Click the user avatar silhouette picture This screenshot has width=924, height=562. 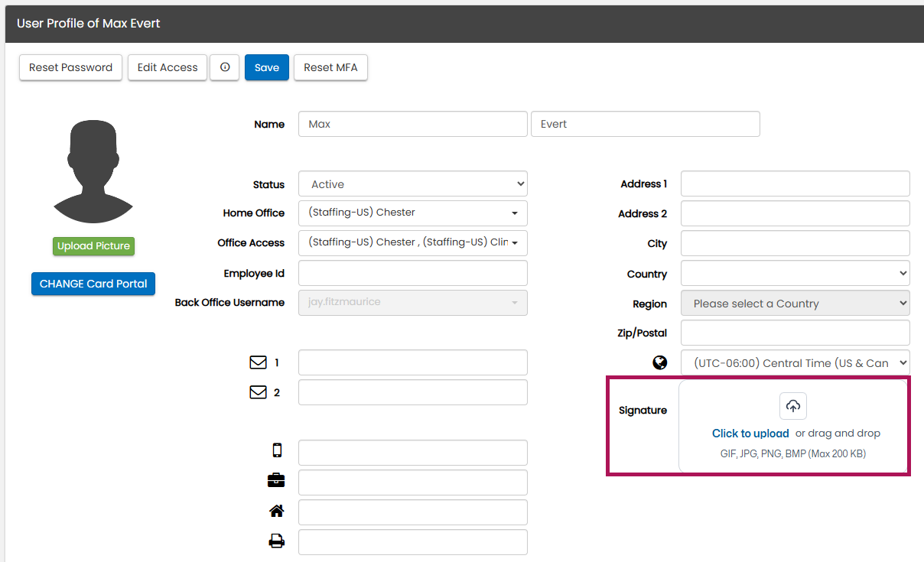point(93,171)
